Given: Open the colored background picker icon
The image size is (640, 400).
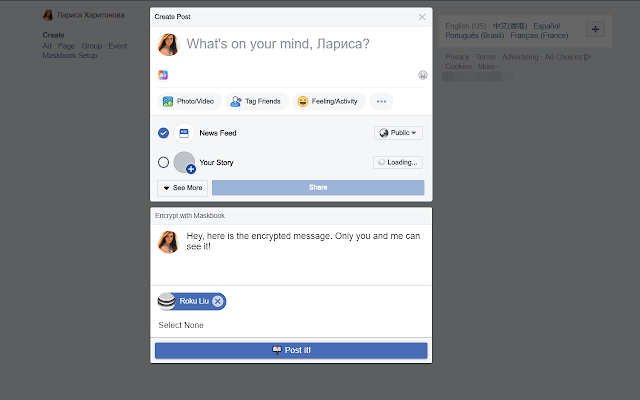Looking at the screenshot, I should point(163,75).
